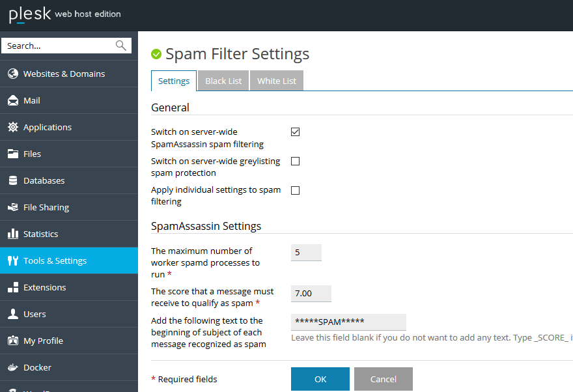Open the Applications section
The width and height of the screenshot is (573, 392).
click(69, 127)
